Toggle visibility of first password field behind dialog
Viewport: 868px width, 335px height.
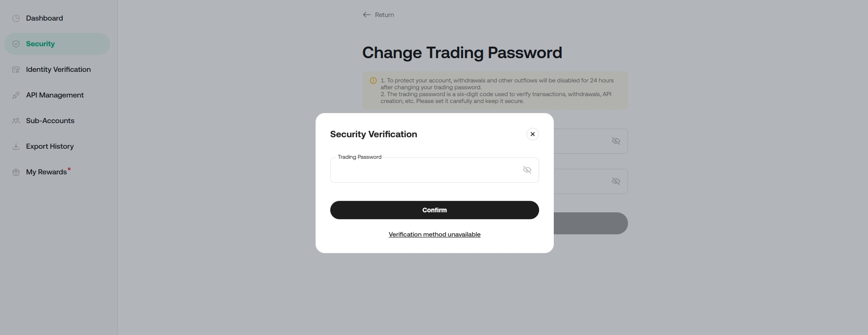click(616, 141)
